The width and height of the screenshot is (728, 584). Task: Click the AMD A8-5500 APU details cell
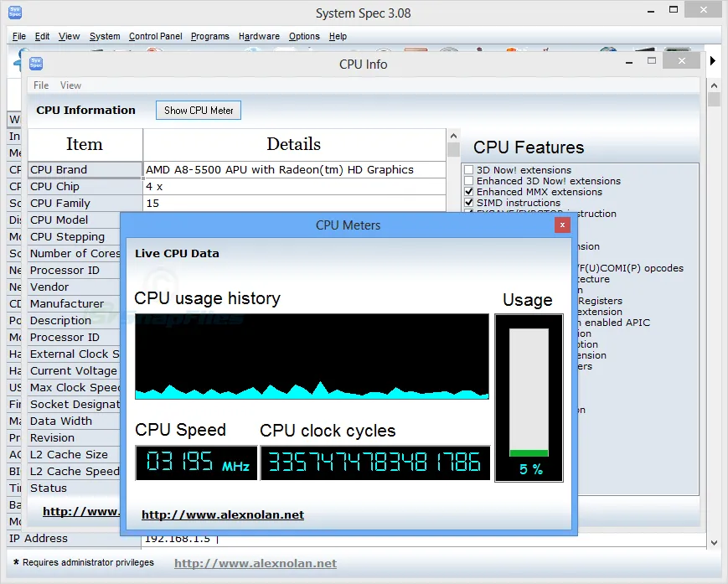[294, 170]
